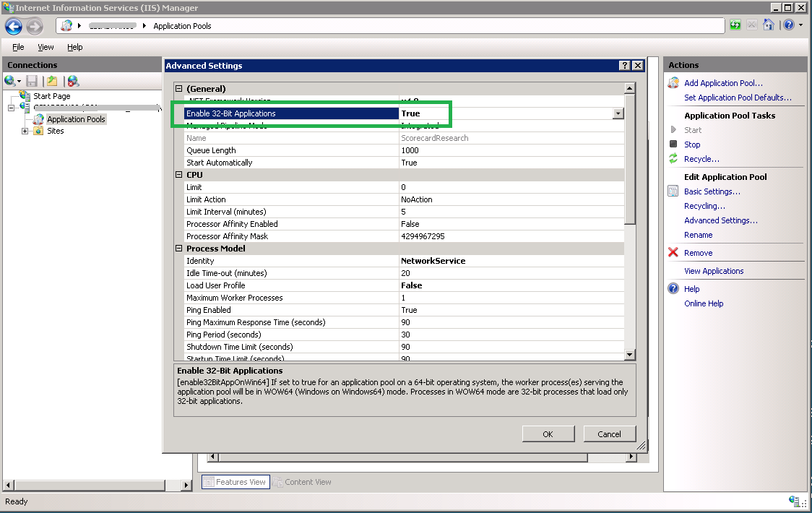Click the Forward navigation arrow
Viewport: 812px width, 513px height.
point(35,26)
